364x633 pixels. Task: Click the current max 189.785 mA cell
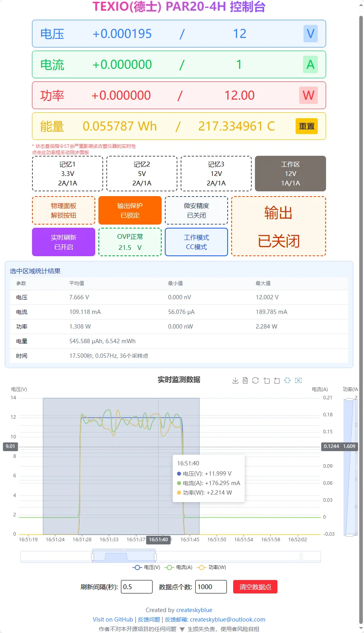coord(272,312)
